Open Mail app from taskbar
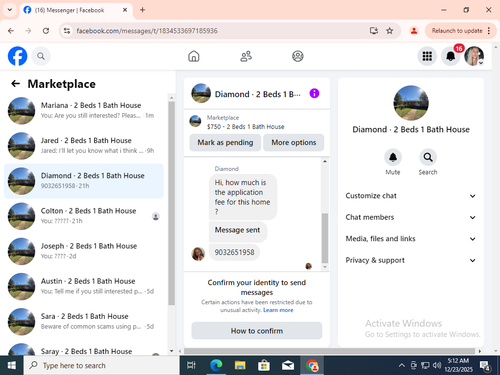 (288, 365)
